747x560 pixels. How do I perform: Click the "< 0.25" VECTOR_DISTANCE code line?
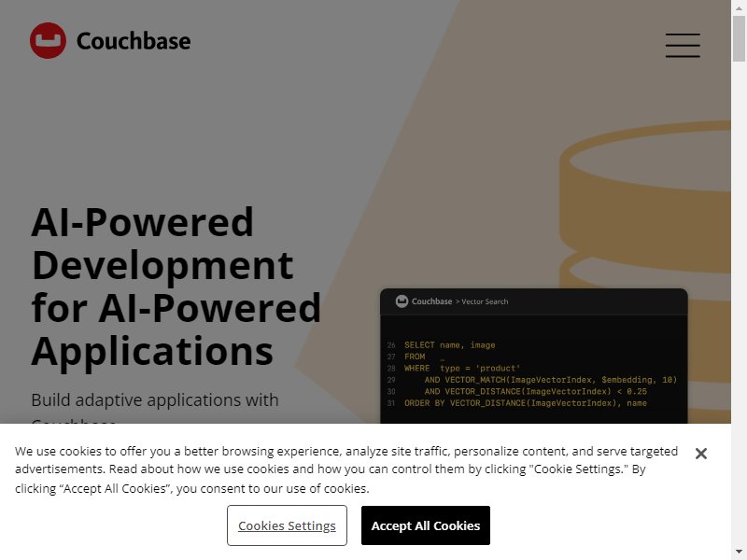(535, 391)
